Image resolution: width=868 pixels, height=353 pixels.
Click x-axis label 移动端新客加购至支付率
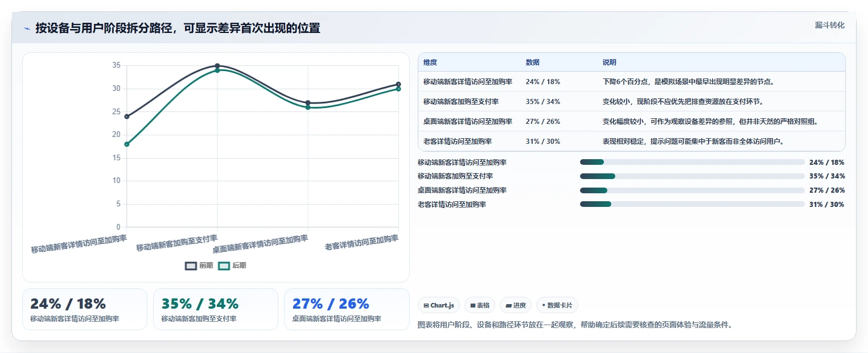(x=176, y=243)
